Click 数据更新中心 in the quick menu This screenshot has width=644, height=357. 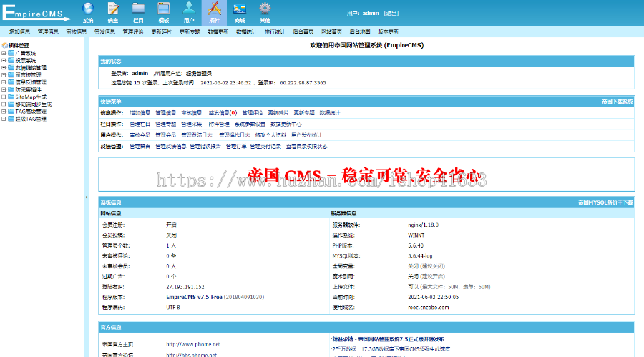coord(286,124)
